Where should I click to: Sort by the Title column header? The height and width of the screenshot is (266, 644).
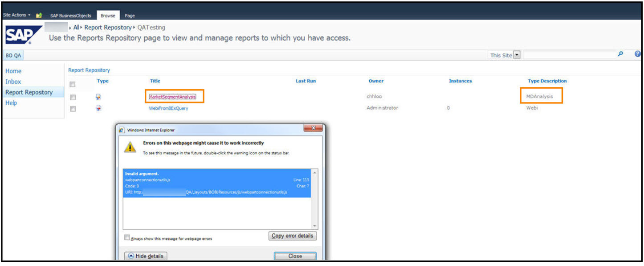(x=155, y=81)
